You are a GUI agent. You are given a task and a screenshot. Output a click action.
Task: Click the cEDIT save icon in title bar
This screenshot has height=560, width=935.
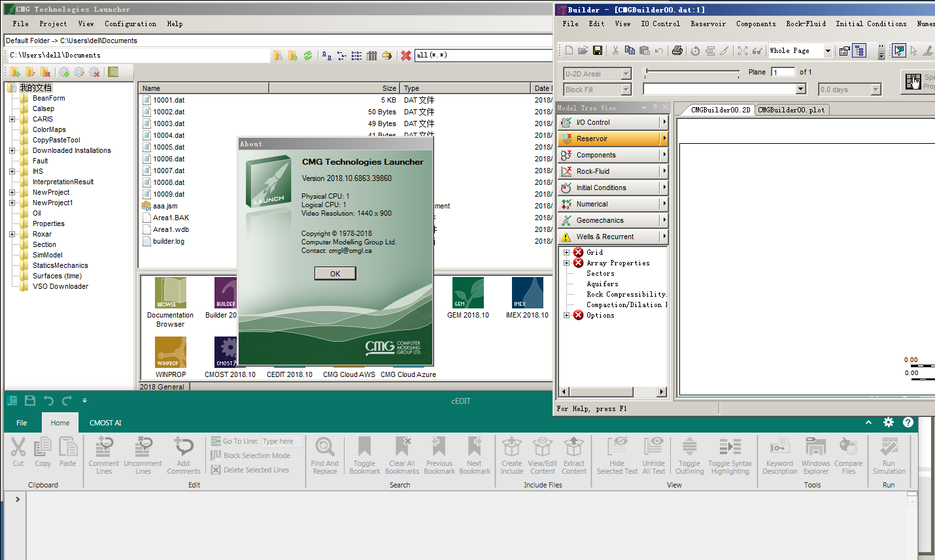coord(29,401)
